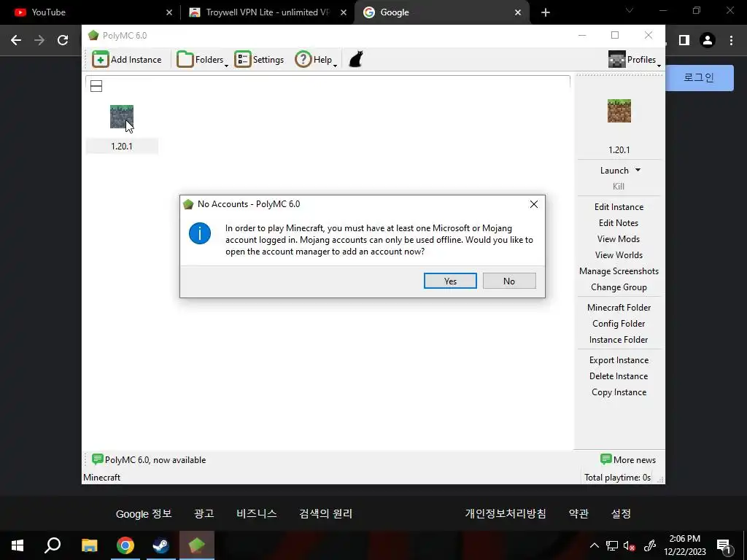Open the Minecraft Folder

619,308
